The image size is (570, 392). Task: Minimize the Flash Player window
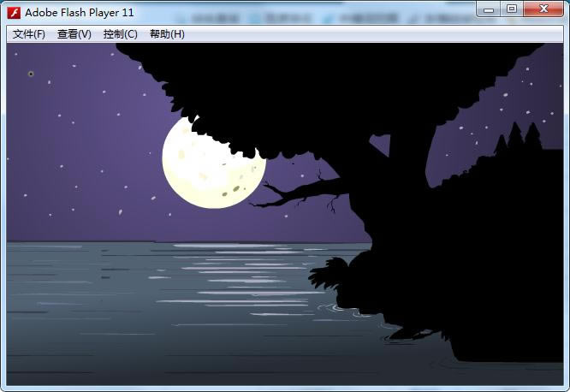tap(489, 9)
